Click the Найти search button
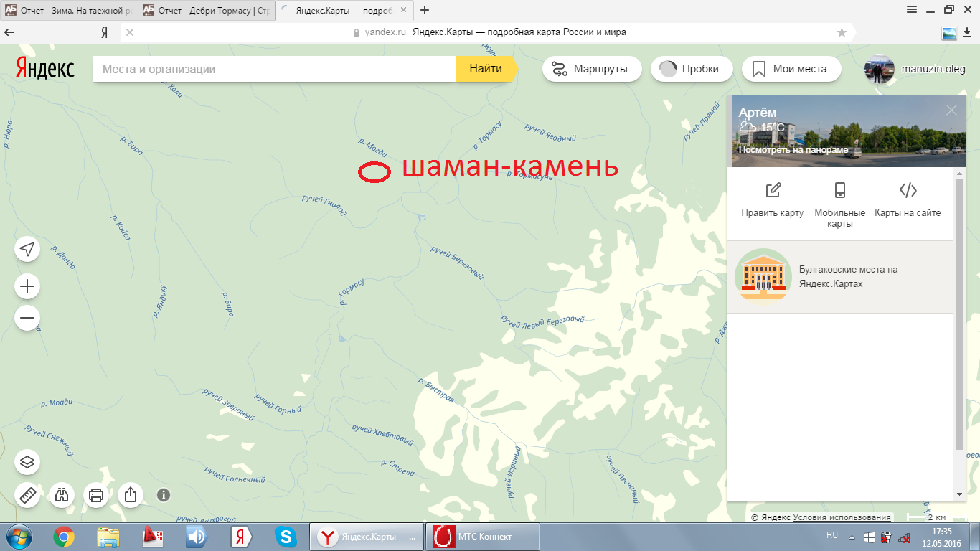The width and height of the screenshot is (980, 551). coord(486,69)
